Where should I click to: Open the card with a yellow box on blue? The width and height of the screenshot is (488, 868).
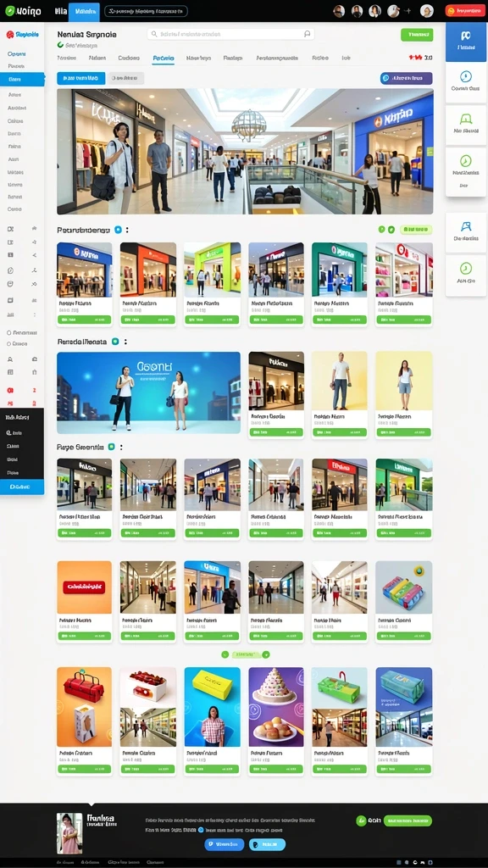click(x=212, y=721)
